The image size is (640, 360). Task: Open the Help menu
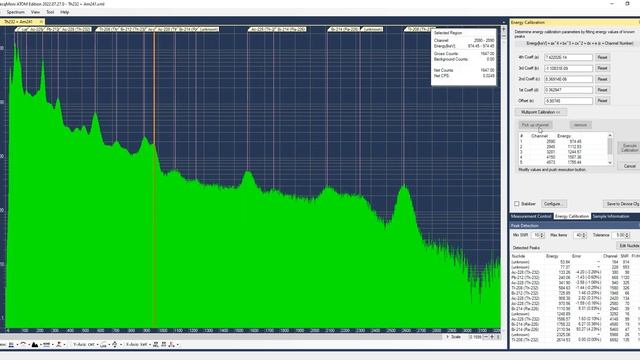pos(64,12)
